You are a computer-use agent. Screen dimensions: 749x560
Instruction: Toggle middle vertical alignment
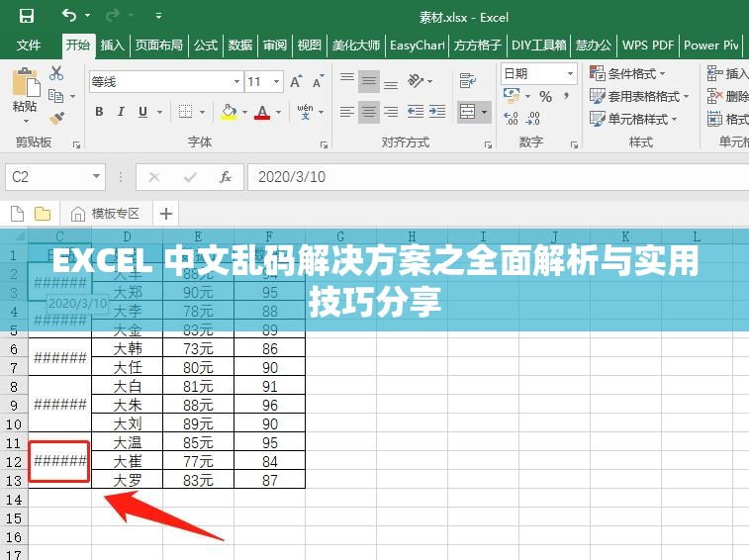tap(369, 81)
